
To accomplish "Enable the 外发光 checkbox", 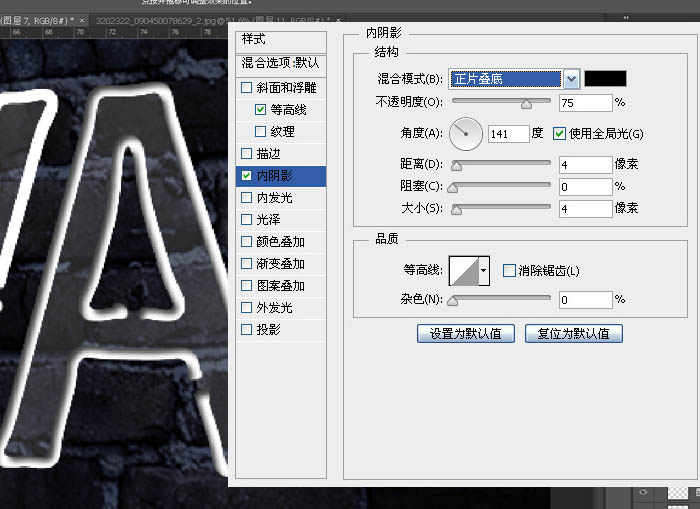I will [247, 308].
